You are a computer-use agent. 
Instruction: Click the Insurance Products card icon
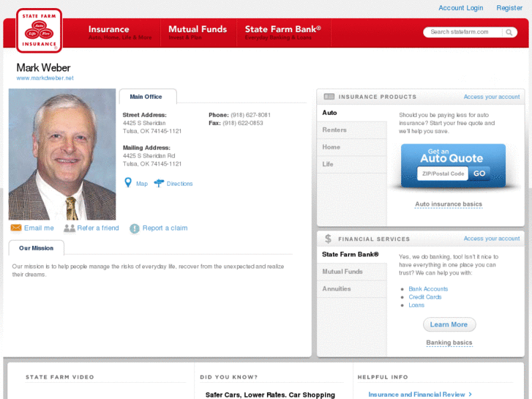tap(329, 97)
